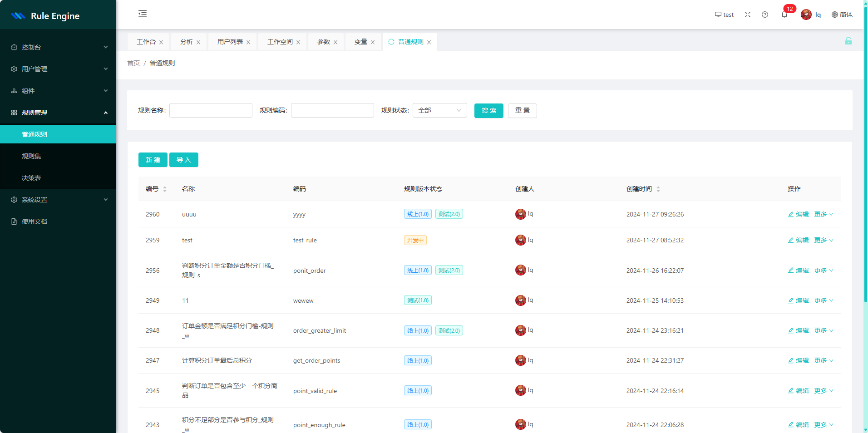Image resolution: width=868 pixels, height=433 pixels.
Task: Sort the table by 创建时间 column
Action: point(658,189)
